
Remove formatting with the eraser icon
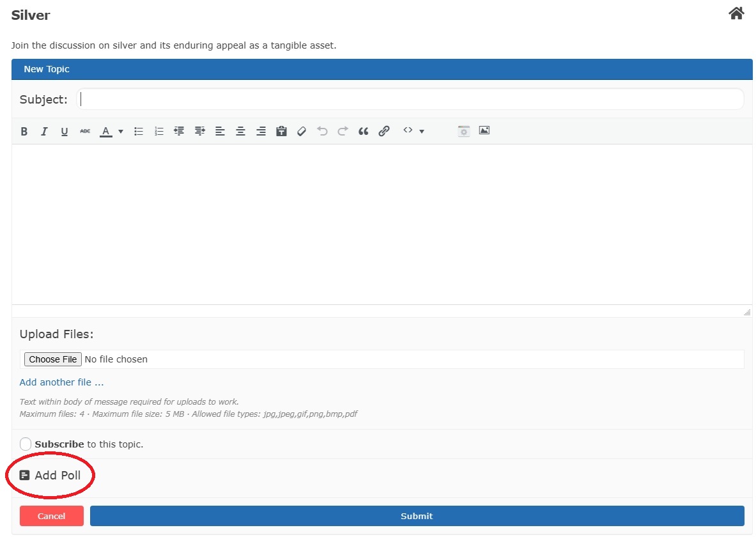302,131
